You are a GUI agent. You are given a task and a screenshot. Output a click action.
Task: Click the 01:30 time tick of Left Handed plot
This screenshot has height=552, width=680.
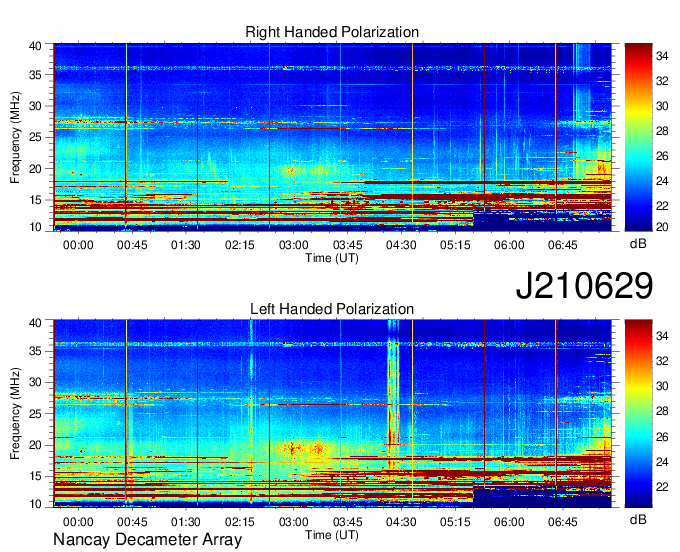pyautogui.click(x=186, y=522)
